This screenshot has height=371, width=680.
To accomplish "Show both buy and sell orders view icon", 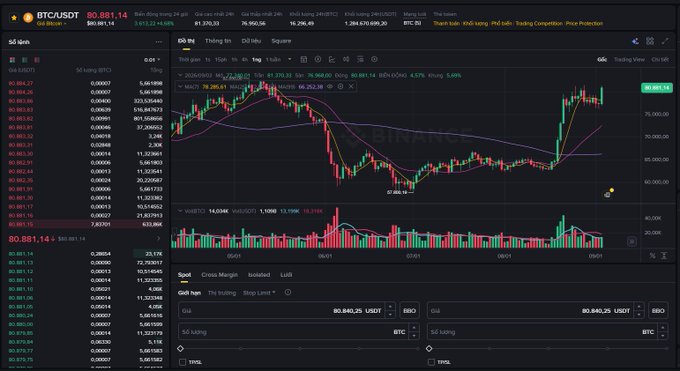I will tap(12, 60).
